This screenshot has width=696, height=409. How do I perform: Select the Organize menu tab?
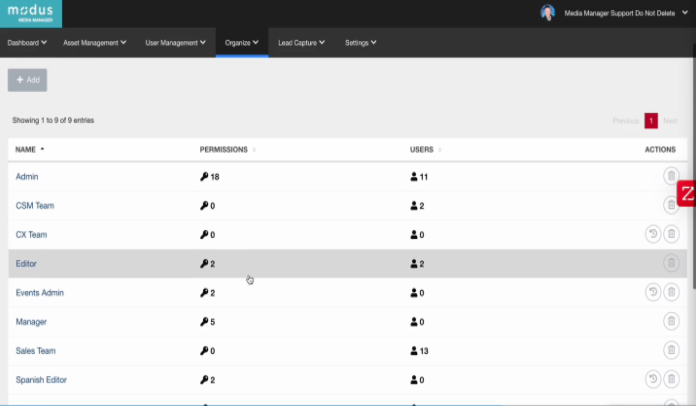point(241,43)
